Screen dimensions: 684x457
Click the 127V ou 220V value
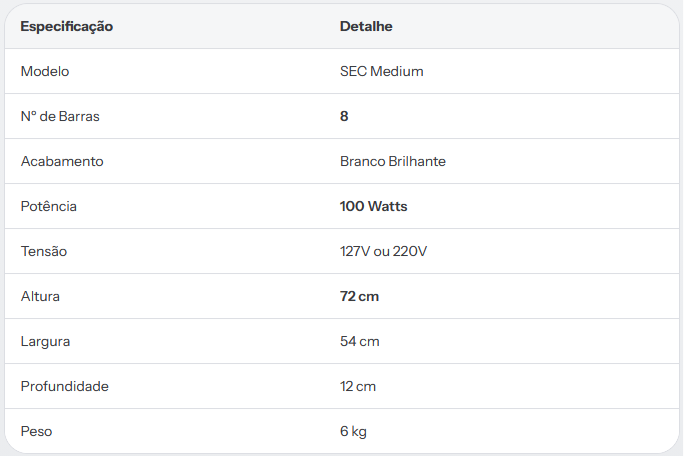coord(383,252)
